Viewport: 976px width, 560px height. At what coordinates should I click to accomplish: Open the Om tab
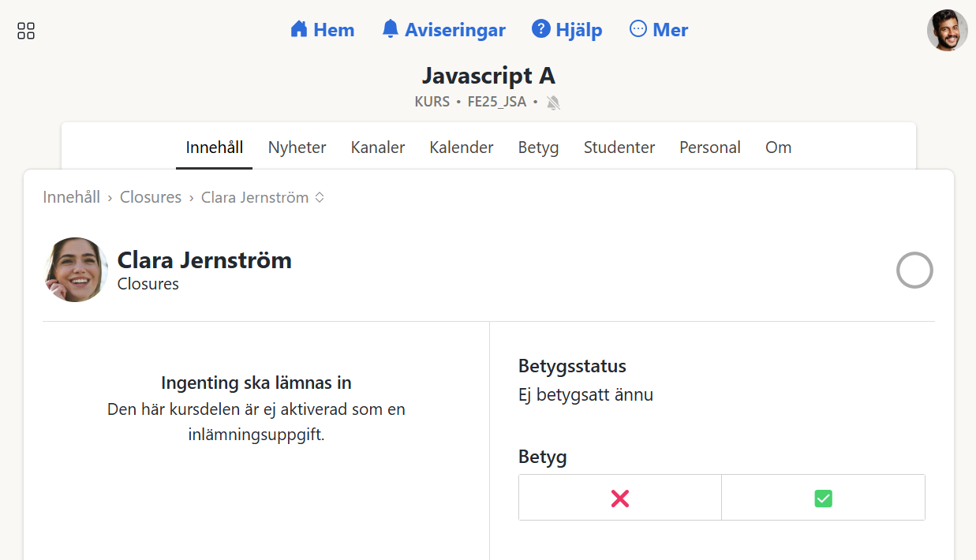tap(778, 147)
